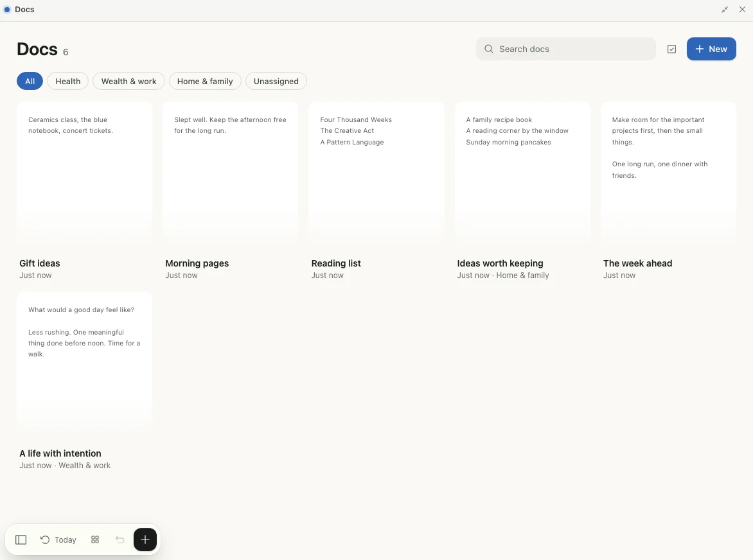Click A life with intention title
The height and width of the screenshot is (560, 753).
pyautogui.click(x=60, y=453)
